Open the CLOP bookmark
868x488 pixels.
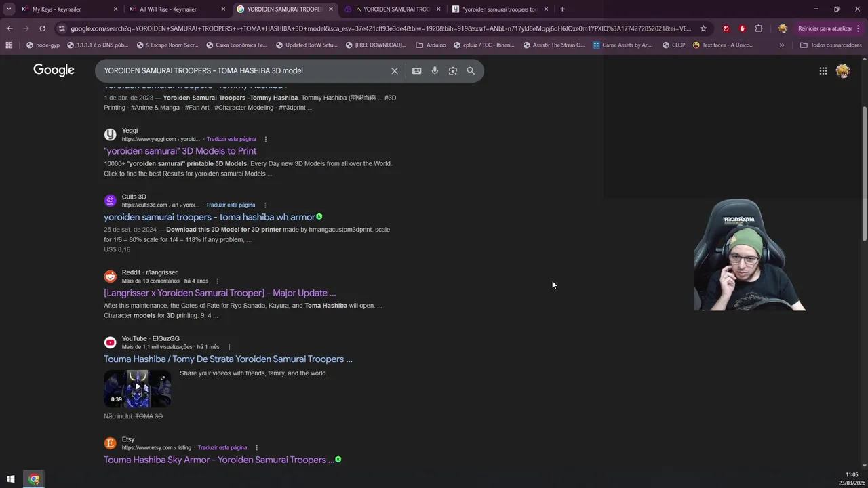coord(673,45)
